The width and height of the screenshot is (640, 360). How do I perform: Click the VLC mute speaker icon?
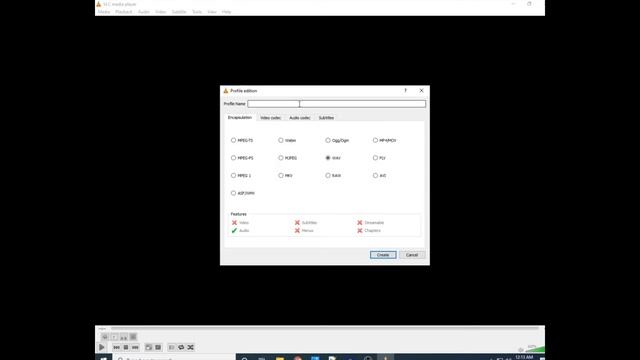coord(521,350)
